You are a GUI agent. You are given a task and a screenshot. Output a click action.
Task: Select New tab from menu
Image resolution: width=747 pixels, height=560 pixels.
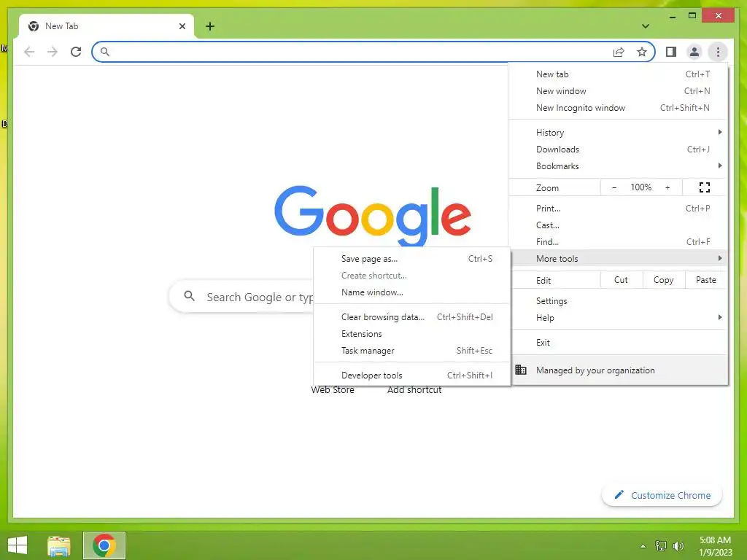618,74
